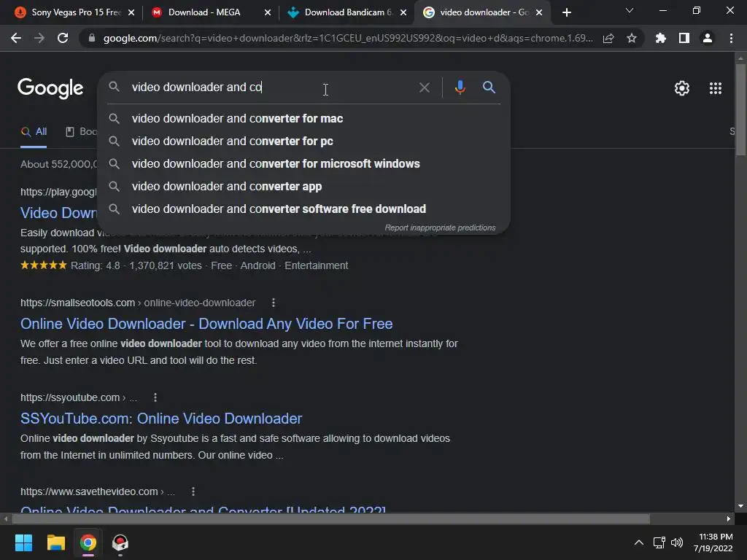The height and width of the screenshot is (560, 747).
Task: Open the Google apps grid
Action: [x=715, y=88]
